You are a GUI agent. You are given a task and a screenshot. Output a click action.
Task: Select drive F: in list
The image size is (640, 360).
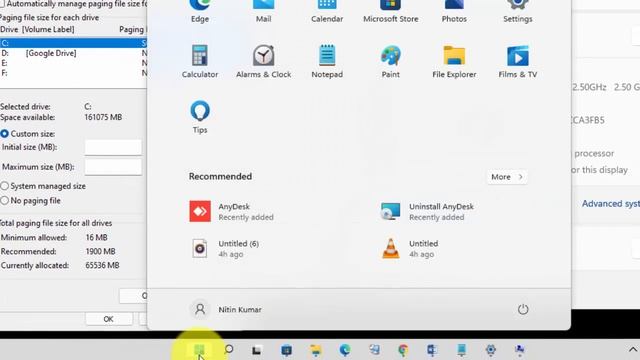[x=73, y=73]
